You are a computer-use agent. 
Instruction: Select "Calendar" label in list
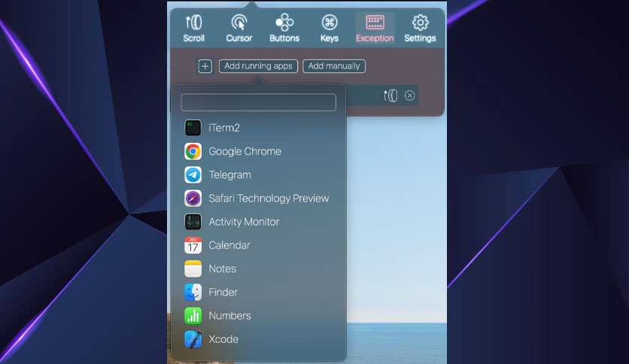pyautogui.click(x=229, y=245)
